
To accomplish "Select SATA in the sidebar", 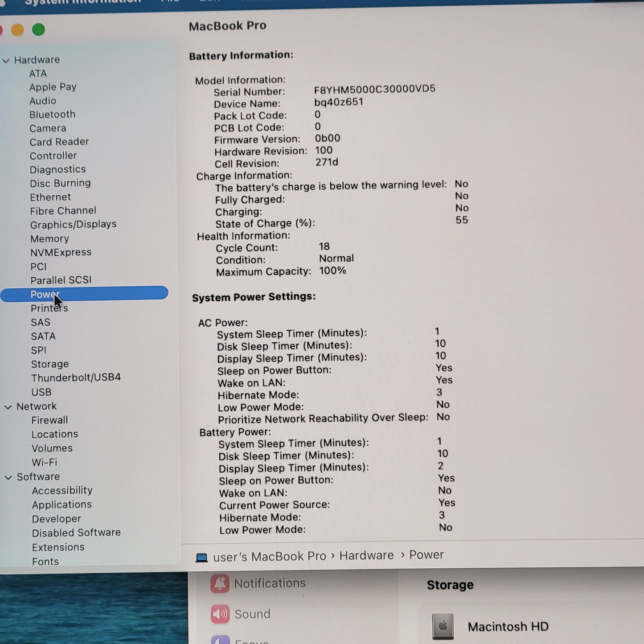I will [x=43, y=336].
